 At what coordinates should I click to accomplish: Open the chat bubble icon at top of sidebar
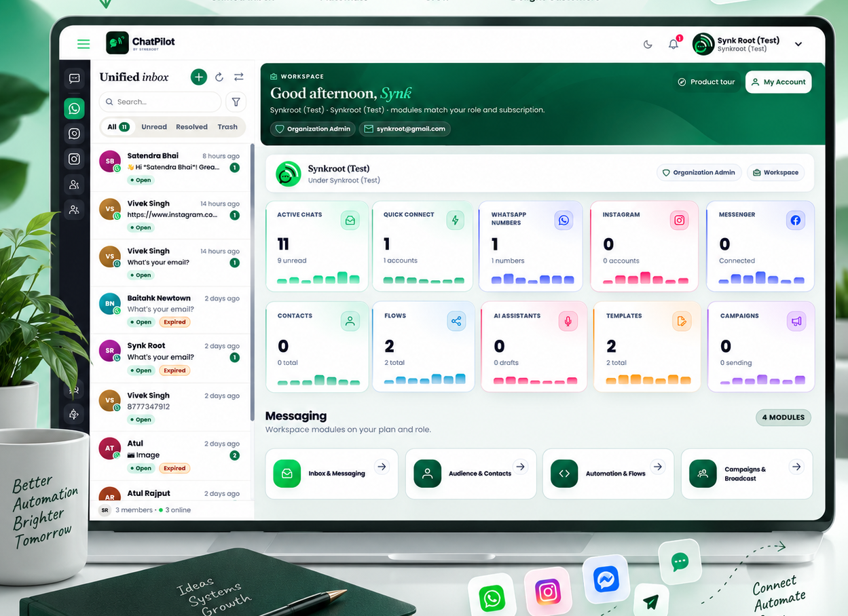coord(75,79)
